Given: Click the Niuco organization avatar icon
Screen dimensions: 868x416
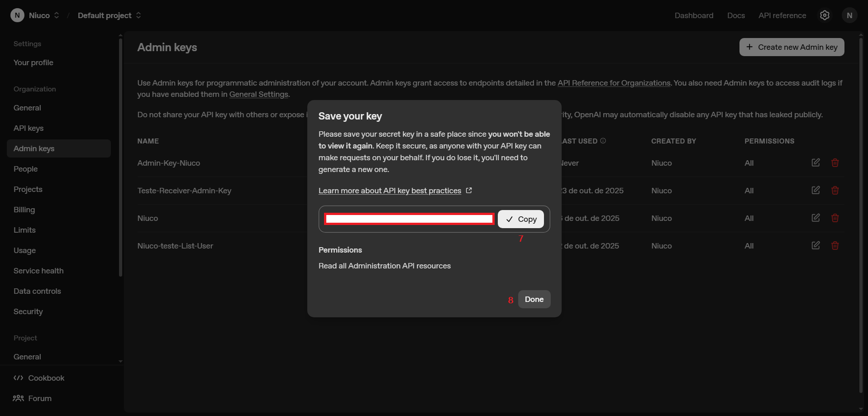Looking at the screenshot, I should coord(17,15).
